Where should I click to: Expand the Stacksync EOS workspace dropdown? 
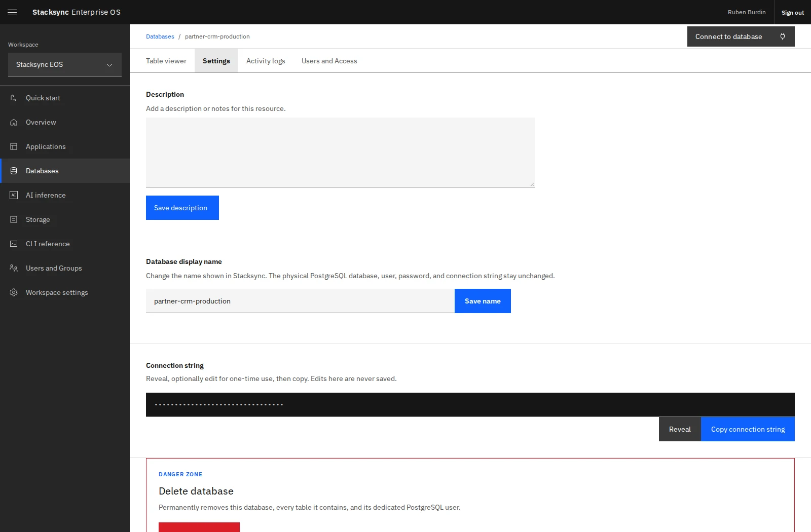[65, 65]
